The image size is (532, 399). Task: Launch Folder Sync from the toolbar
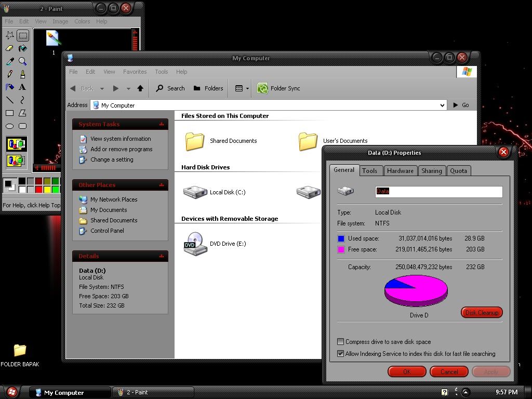click(x=278, y=88)
